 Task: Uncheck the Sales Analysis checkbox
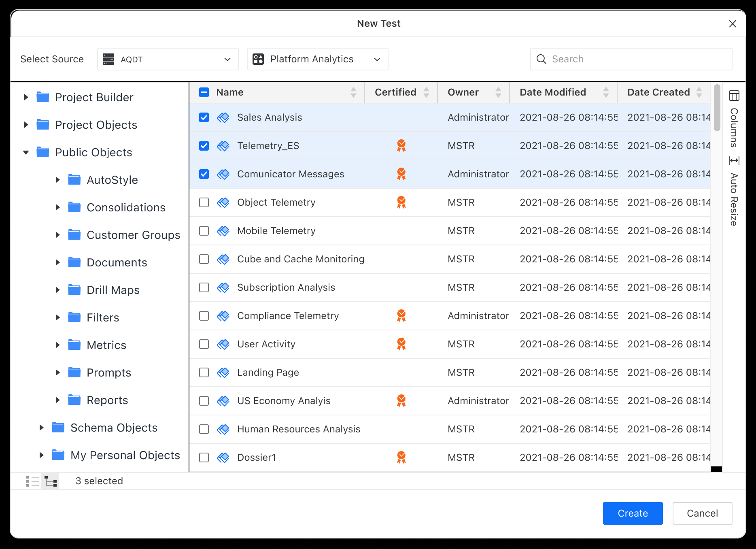(x=204, y=117)
